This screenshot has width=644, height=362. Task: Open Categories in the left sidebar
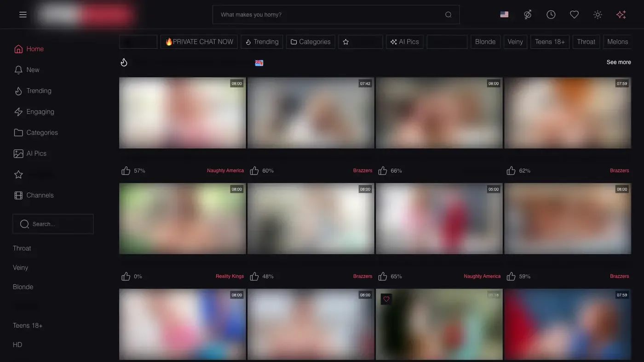(36, 133)
